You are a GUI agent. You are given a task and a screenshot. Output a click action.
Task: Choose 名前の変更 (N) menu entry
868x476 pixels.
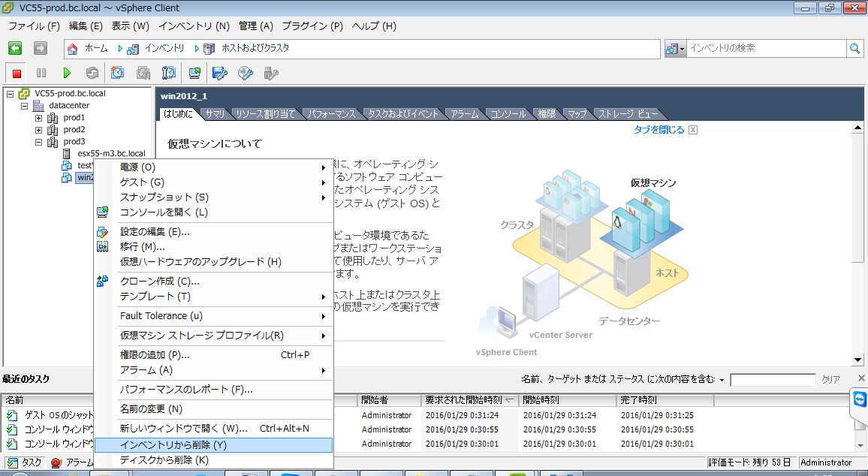point(214,409)
